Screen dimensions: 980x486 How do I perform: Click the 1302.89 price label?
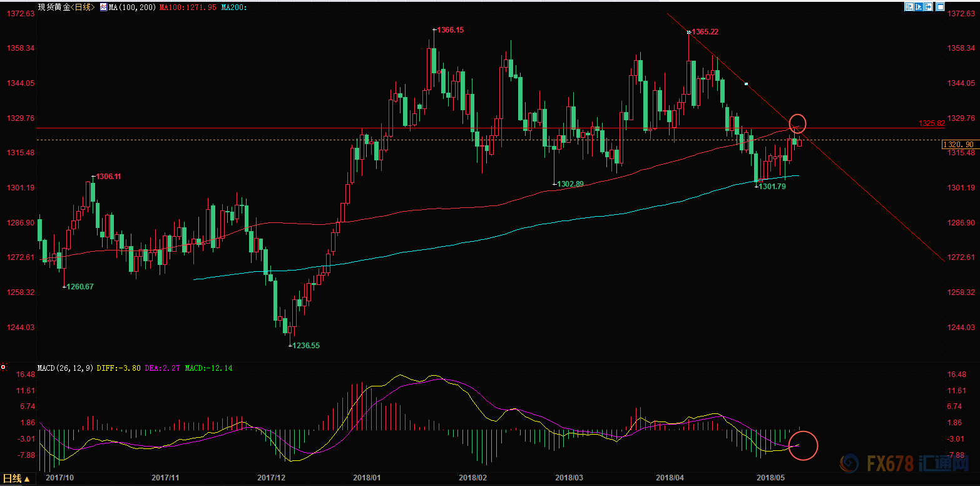coord(570,184)
